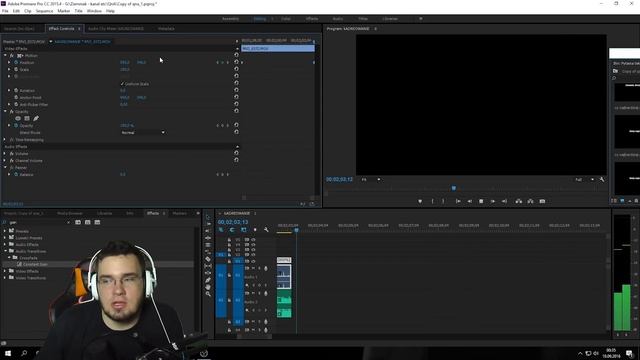Open the Blend Mode dropdown
The image size is (640, 360).
click(143, 132)
